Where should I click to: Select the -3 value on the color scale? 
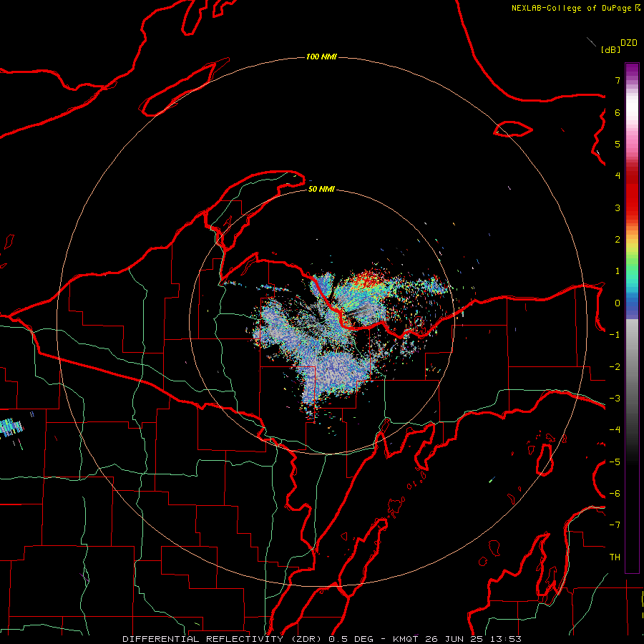coord(615,399)
